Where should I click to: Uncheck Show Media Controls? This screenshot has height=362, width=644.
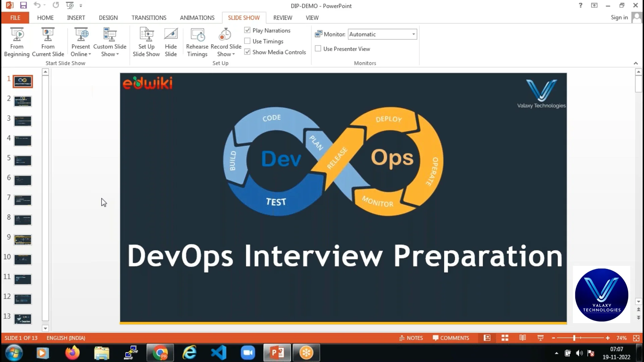pyautogui.click(x=248, y=52)
